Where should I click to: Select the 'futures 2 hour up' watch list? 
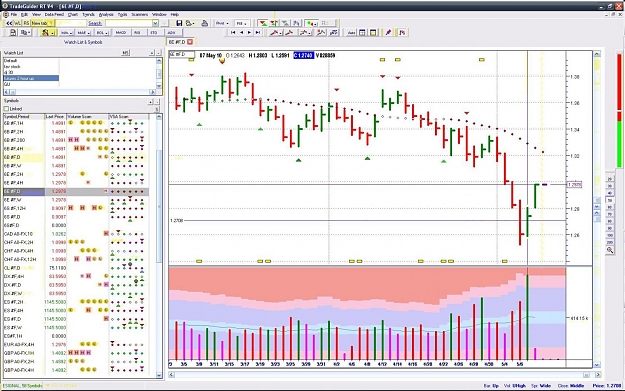coord(31,78)
